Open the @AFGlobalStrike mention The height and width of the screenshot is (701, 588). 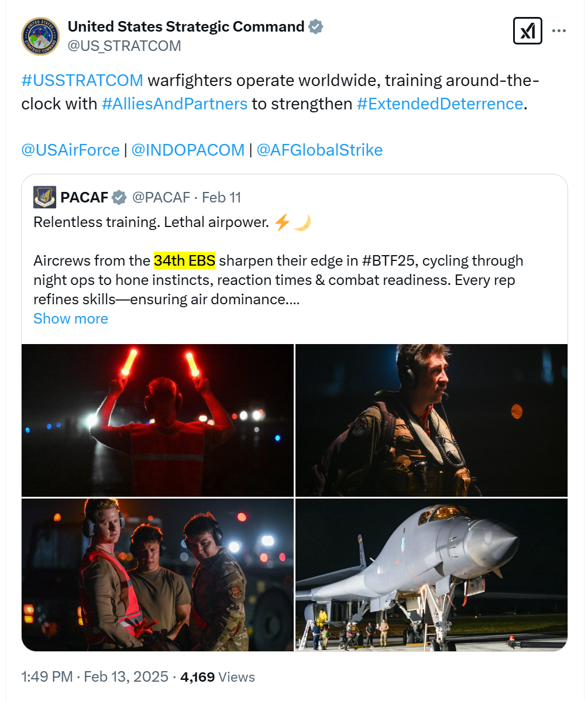[319, 150]
